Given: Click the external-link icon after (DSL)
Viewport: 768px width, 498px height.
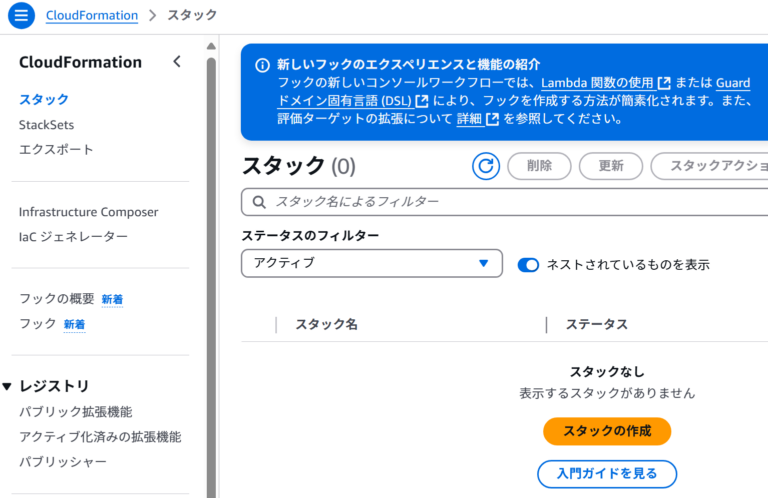Looking at the screenshot, I should click(422, 101).
